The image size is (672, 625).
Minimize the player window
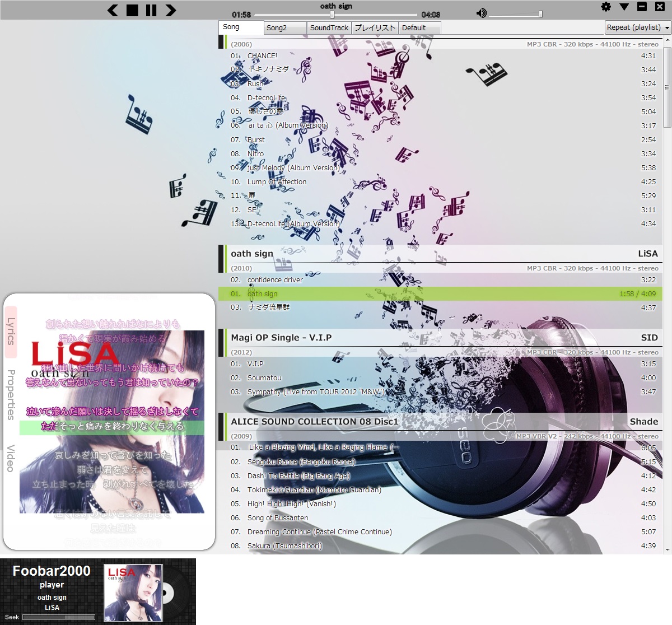pos(642,7)
